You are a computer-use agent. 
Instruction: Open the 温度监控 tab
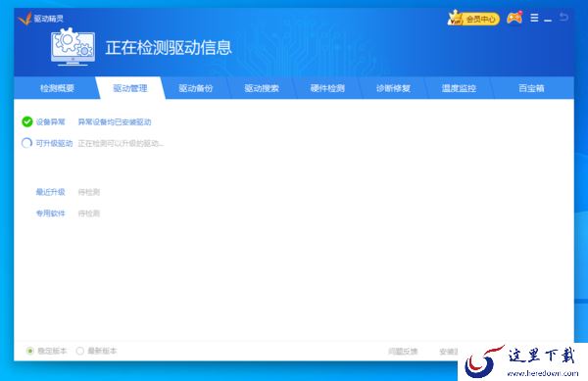click(459, 88)
